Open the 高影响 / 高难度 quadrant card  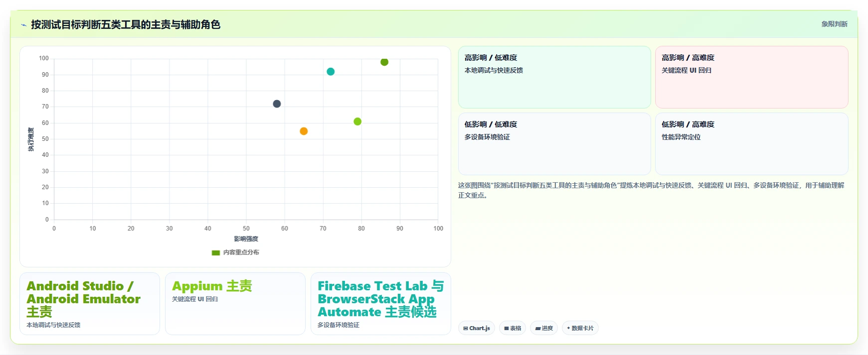click(x=751, y=77)
